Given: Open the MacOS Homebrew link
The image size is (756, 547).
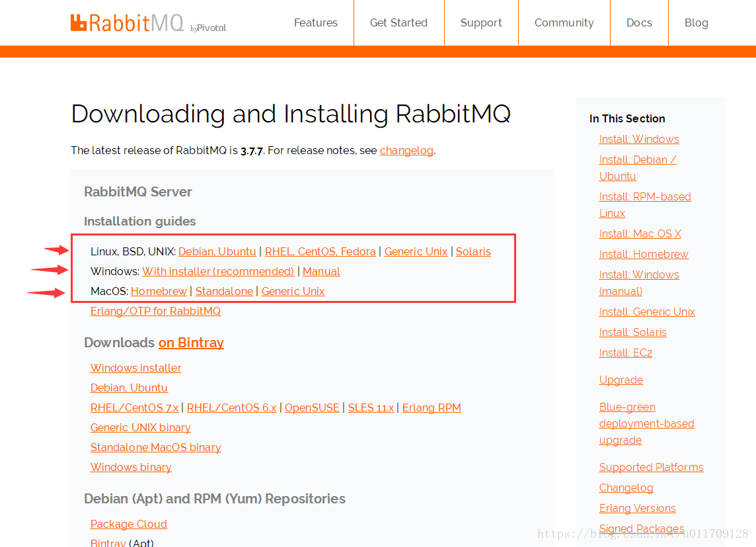Looking at the screenshot, I should click(159, 291).
